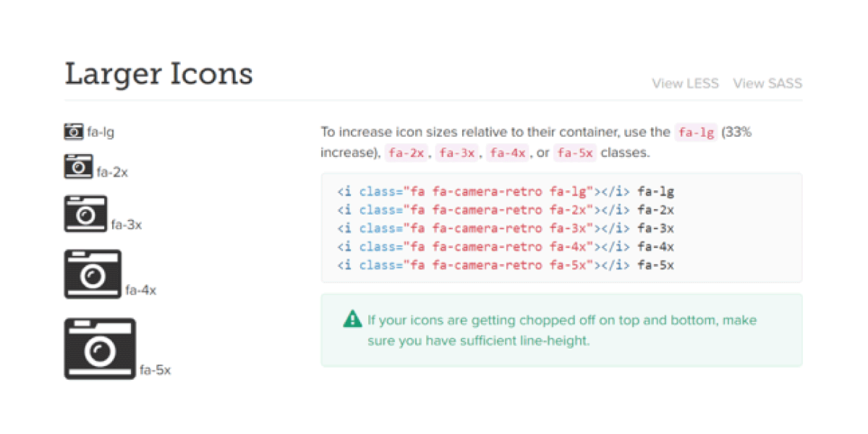Click the pink fa-4x inline code tag
Viewport: 868px width, 434px height.
pyautogui.click(x=509, y=153)
